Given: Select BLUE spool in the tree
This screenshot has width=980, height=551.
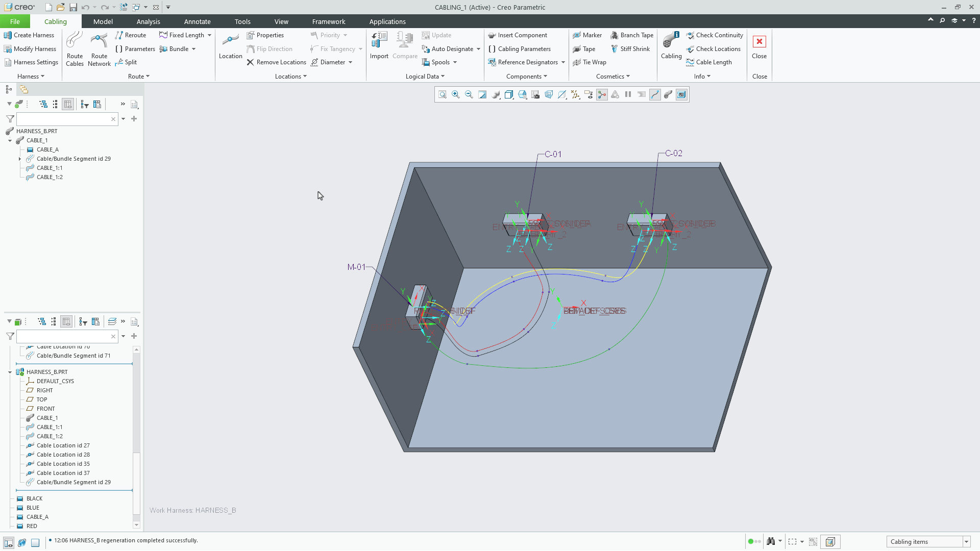Looking at the screenshot, I should (33, 508).
